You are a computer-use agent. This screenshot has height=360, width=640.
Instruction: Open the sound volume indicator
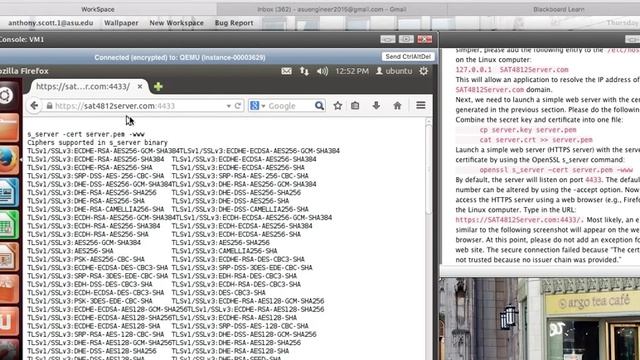[x=322, y=71]
